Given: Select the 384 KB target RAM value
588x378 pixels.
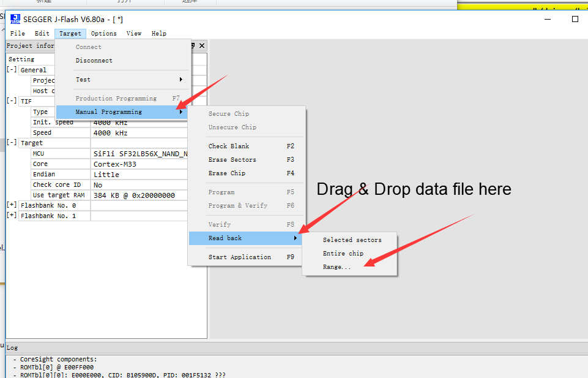Looking at the screenshot, I should click(139, 195).
